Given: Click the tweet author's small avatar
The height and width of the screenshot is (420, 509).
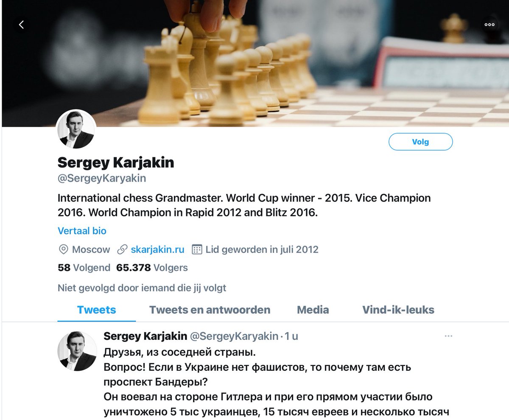Looking at the screenshot, I should 76,350.
